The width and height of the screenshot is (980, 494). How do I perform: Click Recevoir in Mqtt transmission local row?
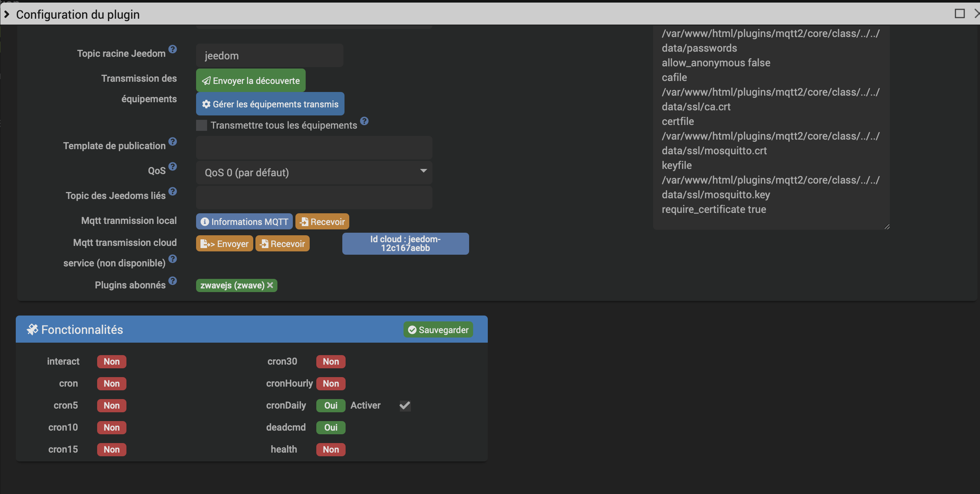pyautogui.click(x=322, y=222)
